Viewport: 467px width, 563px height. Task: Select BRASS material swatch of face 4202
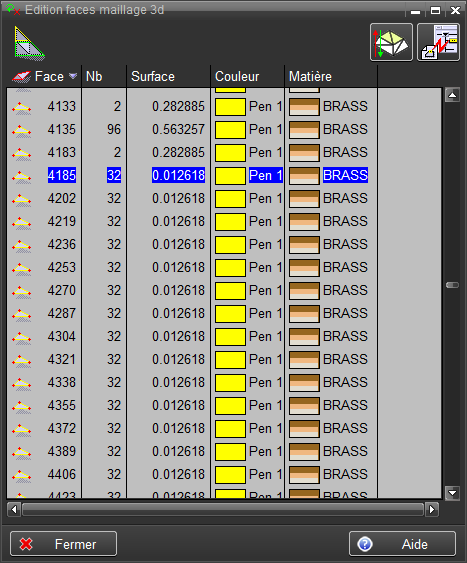pyautogui.click(x=304, y=199)
